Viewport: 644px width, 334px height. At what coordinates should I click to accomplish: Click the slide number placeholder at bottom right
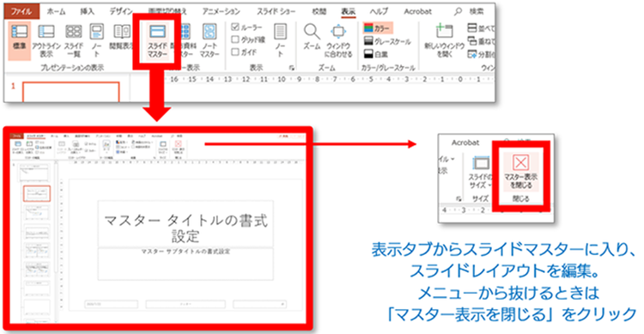pos(260,304)
